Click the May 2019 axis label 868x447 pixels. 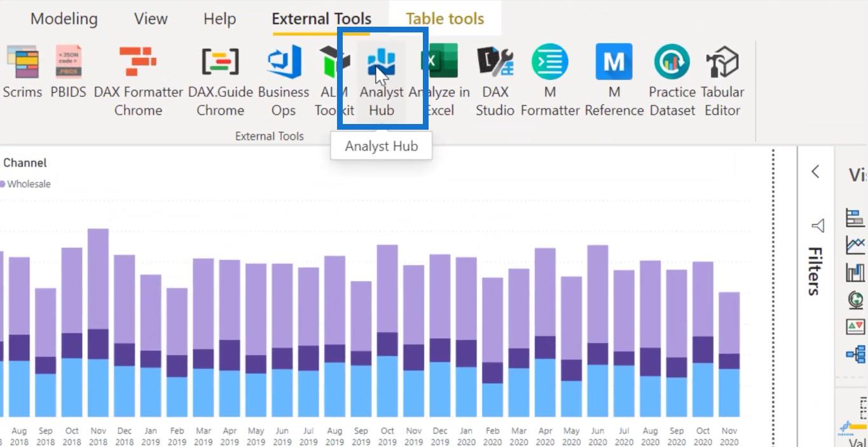(256, 436)
